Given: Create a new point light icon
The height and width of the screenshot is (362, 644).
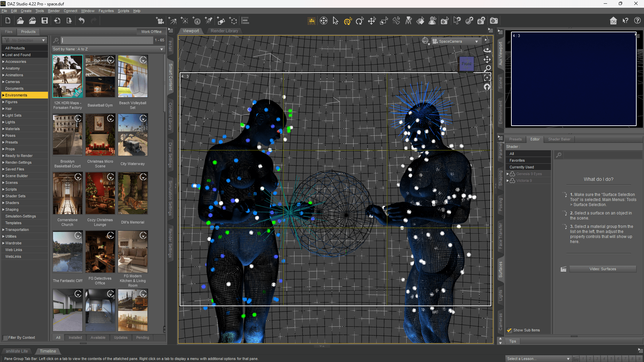Looking at the screenshot, I should [x=184, y=21].
